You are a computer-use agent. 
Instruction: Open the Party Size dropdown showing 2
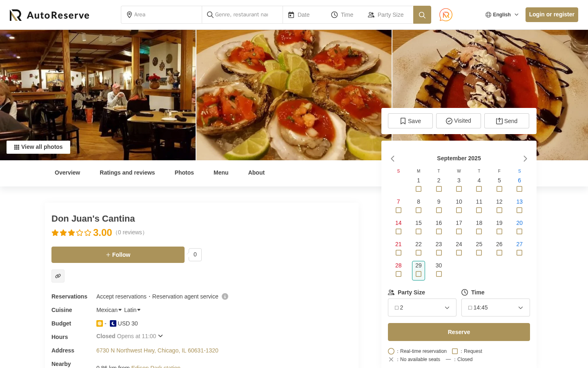click(x=422, y=307)
